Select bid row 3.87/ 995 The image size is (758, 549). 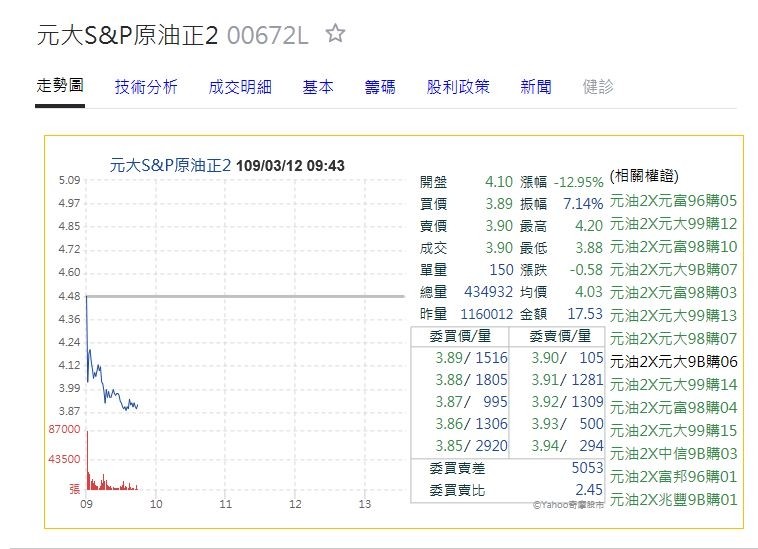[471, 402]
